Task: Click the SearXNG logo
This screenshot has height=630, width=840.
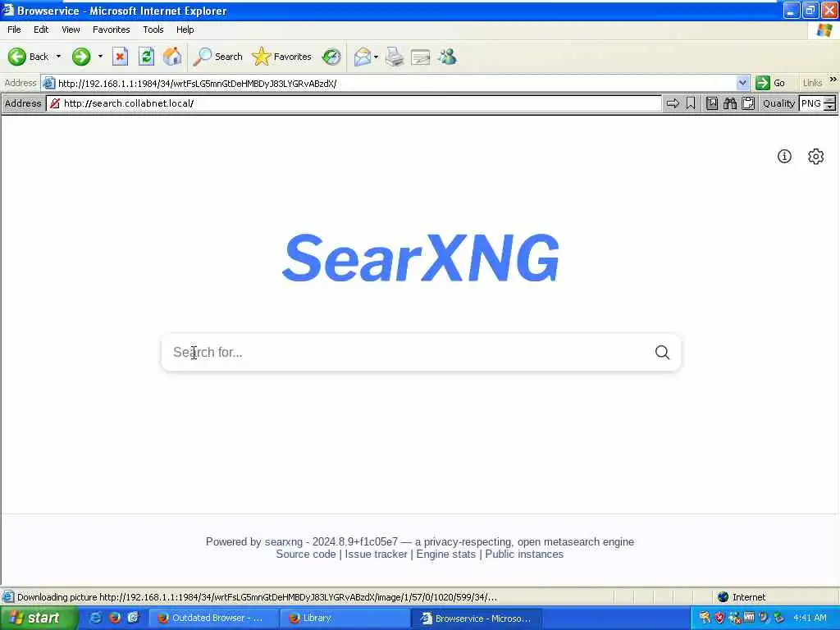Action: pos(421,258)
